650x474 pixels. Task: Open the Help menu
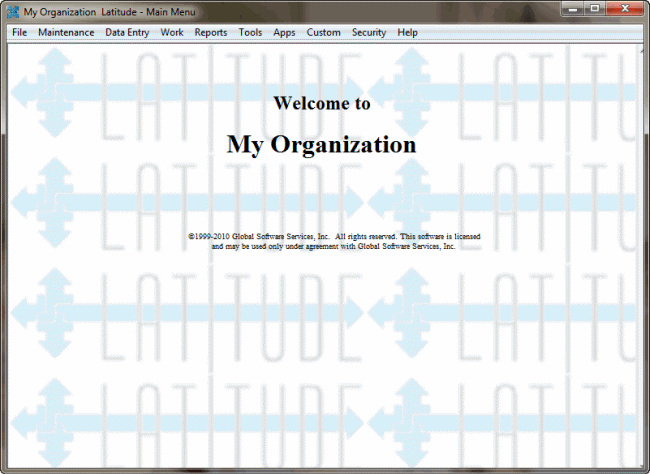point(407,32)
